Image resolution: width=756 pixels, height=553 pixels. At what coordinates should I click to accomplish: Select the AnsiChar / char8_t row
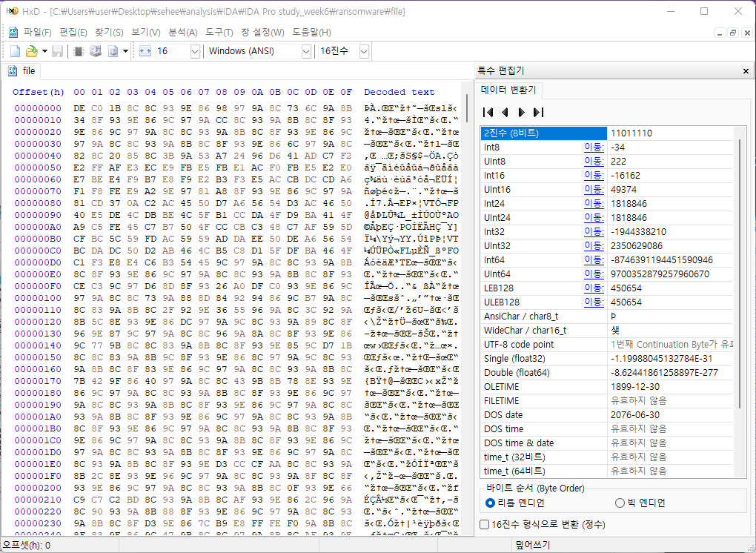click(608, 317)
